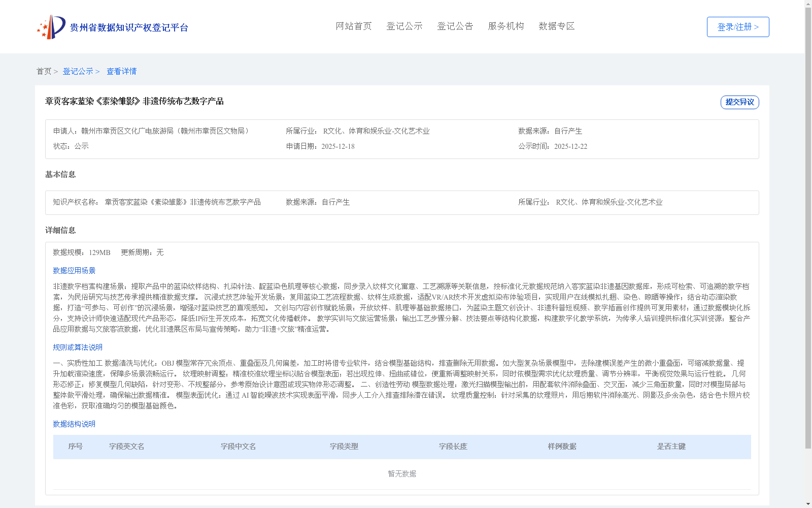Click the 暂无数据 empty table message
Screen dimensions: 812x508
[402, 474]
